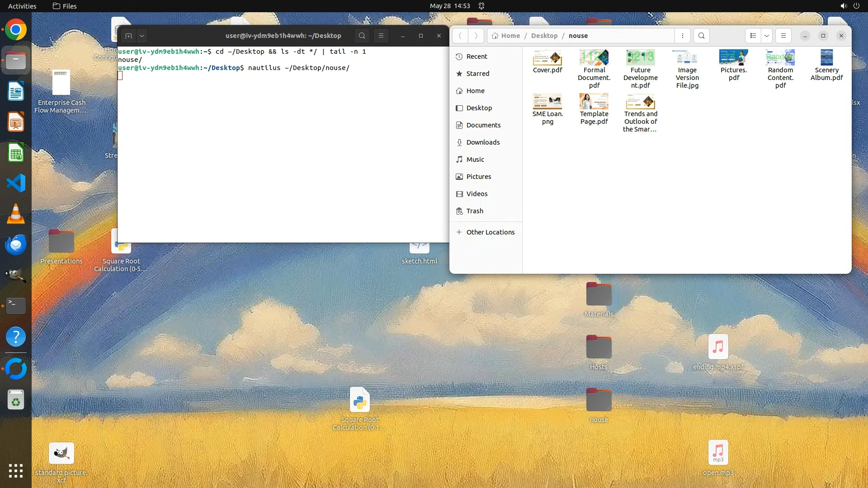The width and height of the screenshot is (868, 488).
Task: Open the path bar three-dot menu
Action: [x=683, y=36]
